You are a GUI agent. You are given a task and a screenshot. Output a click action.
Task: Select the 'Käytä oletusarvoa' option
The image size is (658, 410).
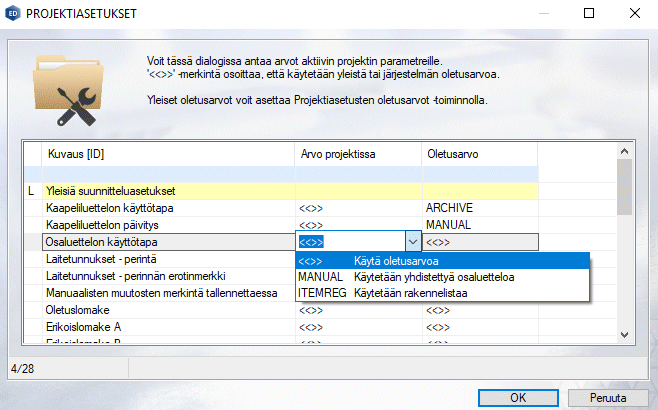point(442,260)
